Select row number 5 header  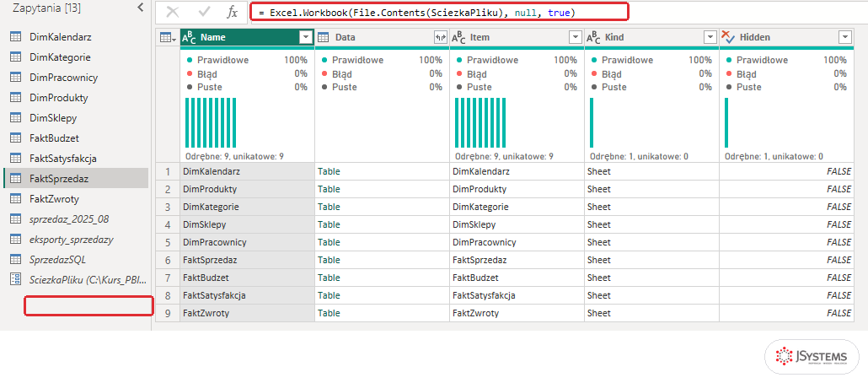click(x=168, y=242)
